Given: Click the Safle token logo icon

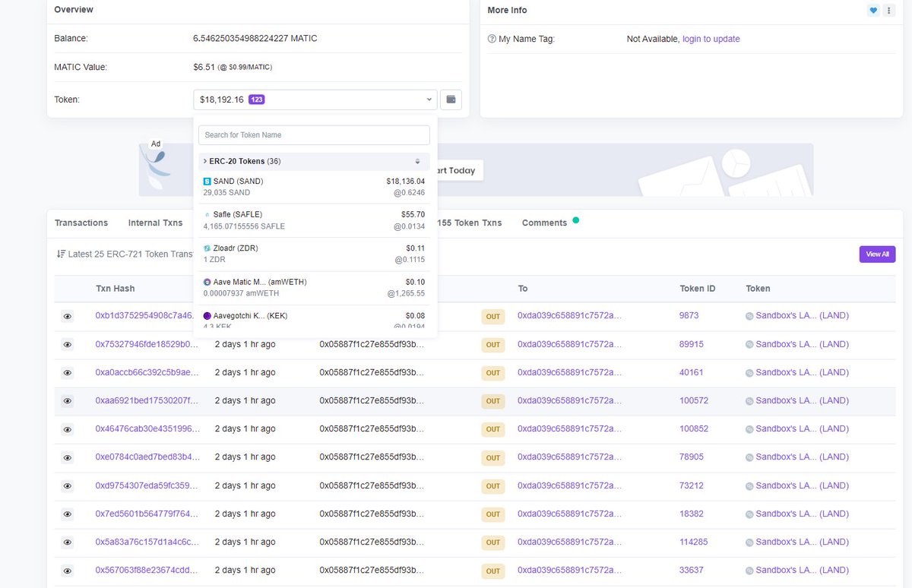Looking at the screenshot, I should tap(207, 215).
